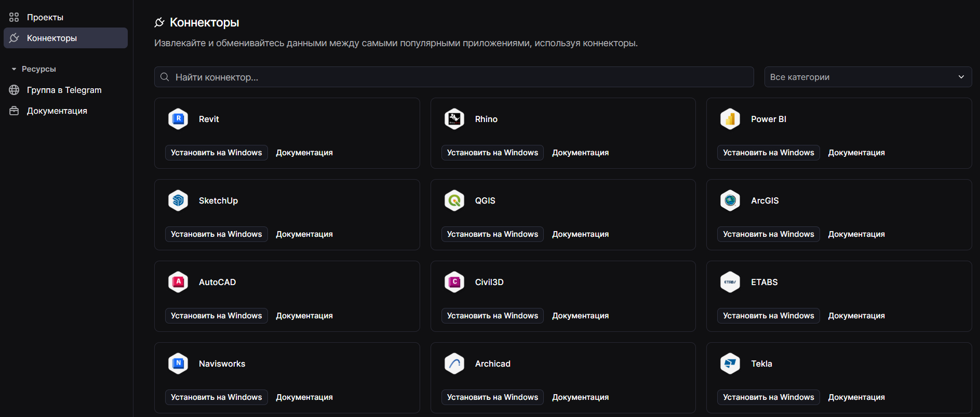Click the Navisworks card title text
This screenshot has height=417, width=980.
pyautogui.click(x=222, y=364)
